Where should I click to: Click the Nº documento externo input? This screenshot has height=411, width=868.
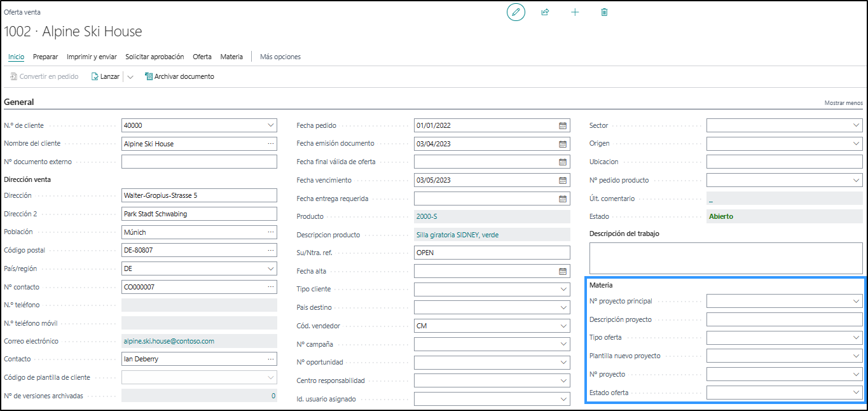199,162
